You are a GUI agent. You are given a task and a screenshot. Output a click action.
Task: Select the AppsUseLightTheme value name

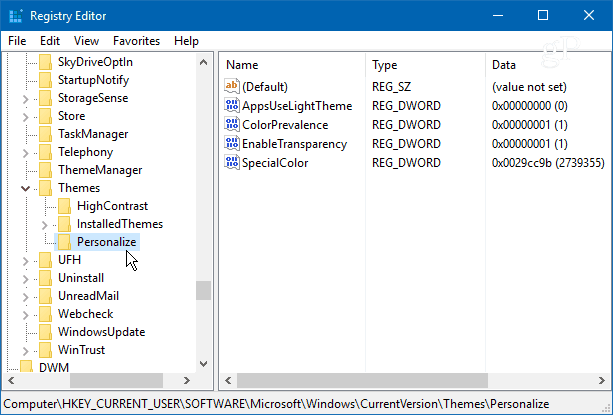297,106
